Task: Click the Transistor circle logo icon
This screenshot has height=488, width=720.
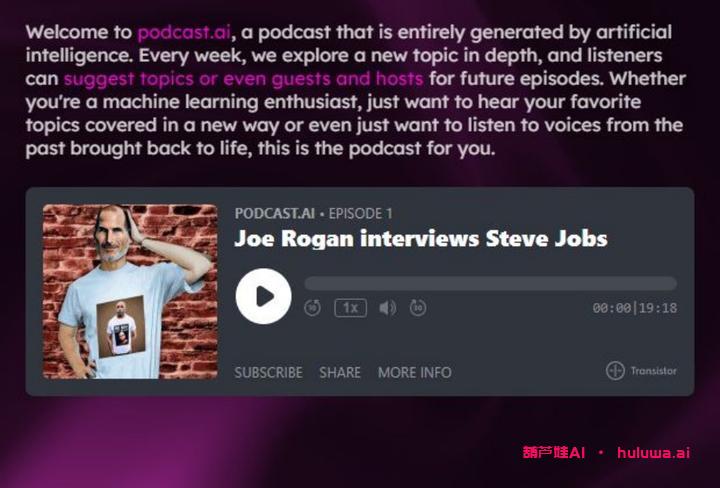Action: [x=615, y=371]
